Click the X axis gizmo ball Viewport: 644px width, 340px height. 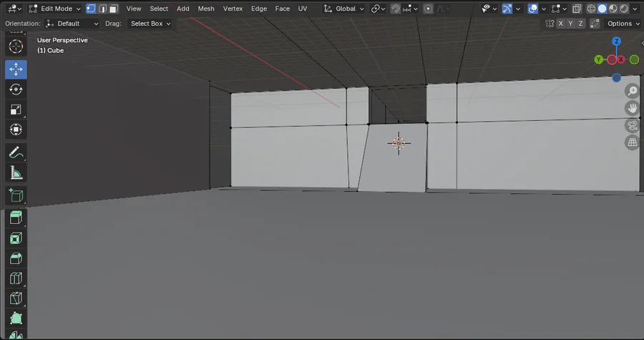(621, 60)
